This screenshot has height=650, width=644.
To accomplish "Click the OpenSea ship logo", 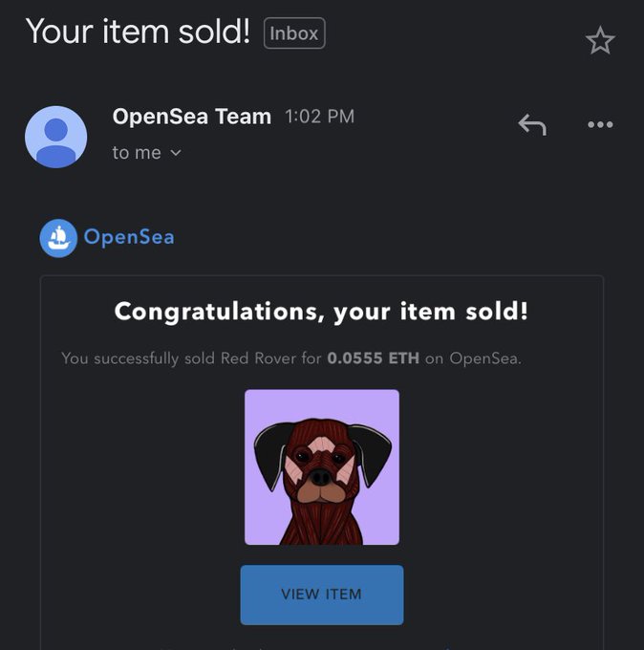I will (58, 238).
